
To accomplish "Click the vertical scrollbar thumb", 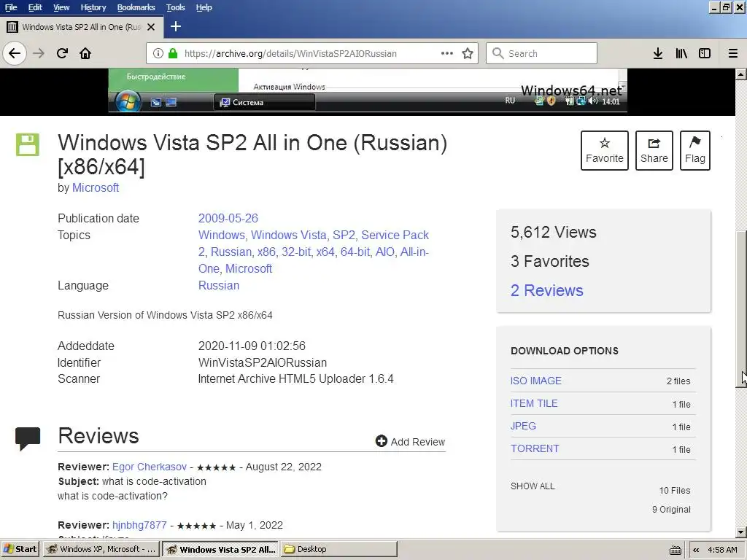I will tap(741, 309).
